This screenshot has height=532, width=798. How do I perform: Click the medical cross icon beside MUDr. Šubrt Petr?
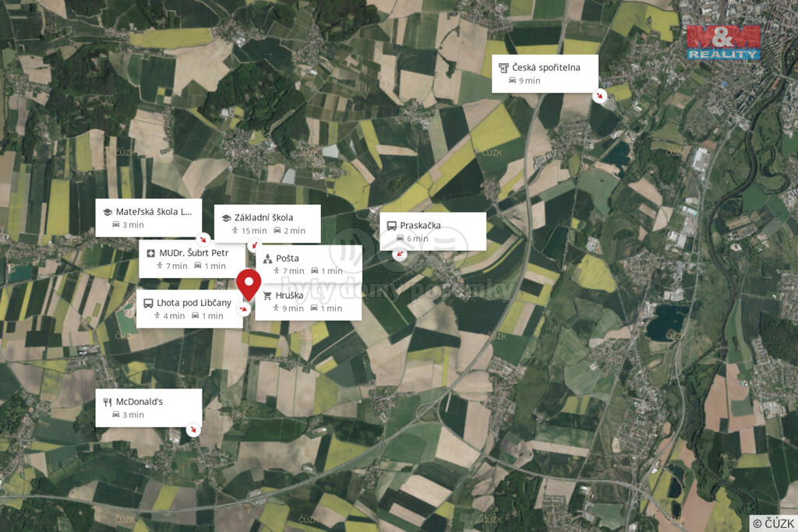[x=150, y=253]
